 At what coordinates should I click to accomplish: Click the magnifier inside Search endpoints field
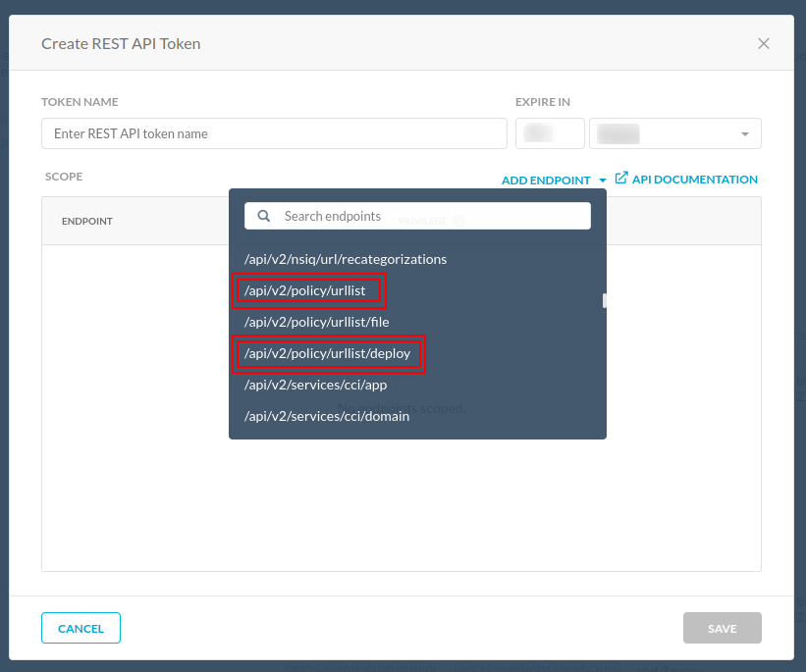pyautogui.click(x=263, y=215)
